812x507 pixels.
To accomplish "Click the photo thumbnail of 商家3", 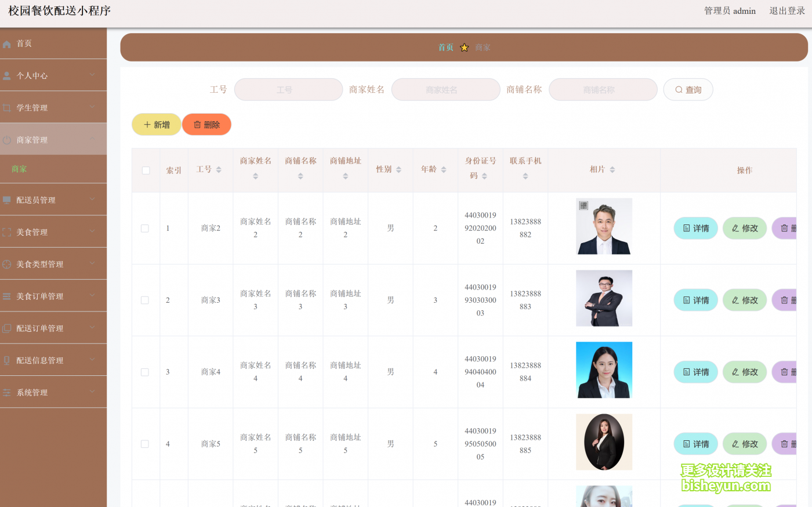I will (604, 298).
